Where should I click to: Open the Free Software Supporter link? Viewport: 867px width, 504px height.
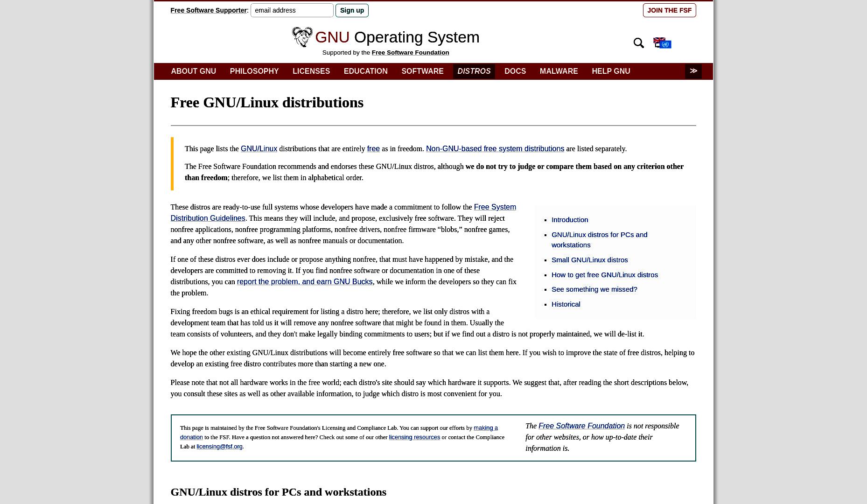[209, 10]
